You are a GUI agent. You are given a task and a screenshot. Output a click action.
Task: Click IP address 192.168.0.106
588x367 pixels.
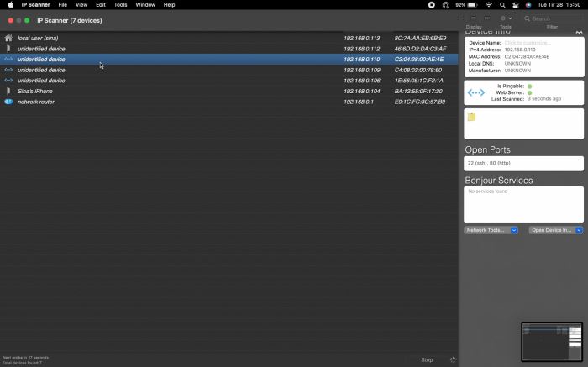click(362, 81)
